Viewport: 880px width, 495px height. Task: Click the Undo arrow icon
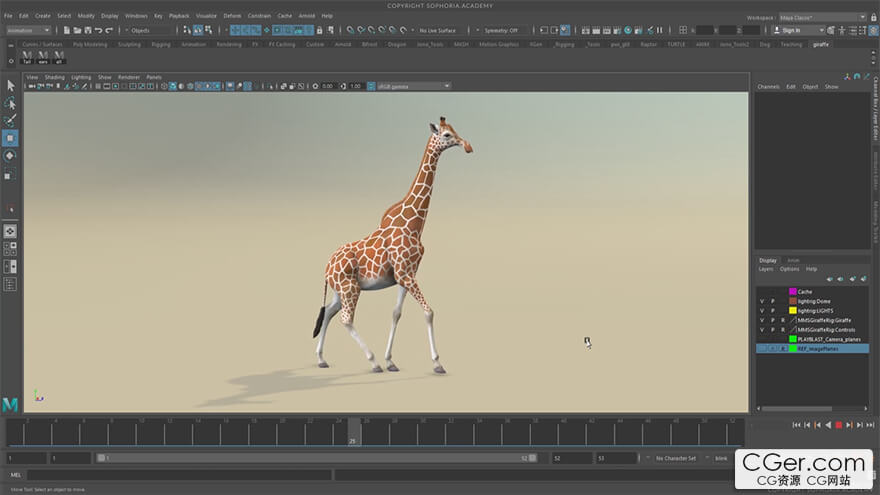click(x=97, y=30)
